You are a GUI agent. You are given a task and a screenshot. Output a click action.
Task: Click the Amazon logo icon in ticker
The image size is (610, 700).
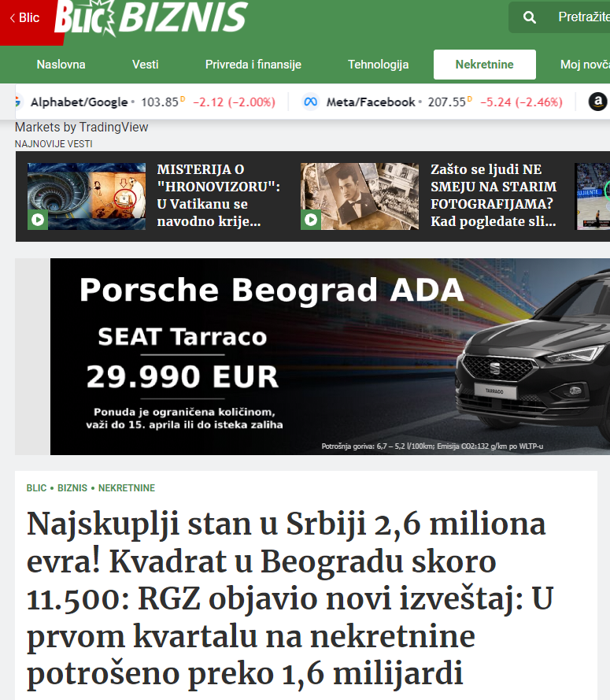coord(597,102)
